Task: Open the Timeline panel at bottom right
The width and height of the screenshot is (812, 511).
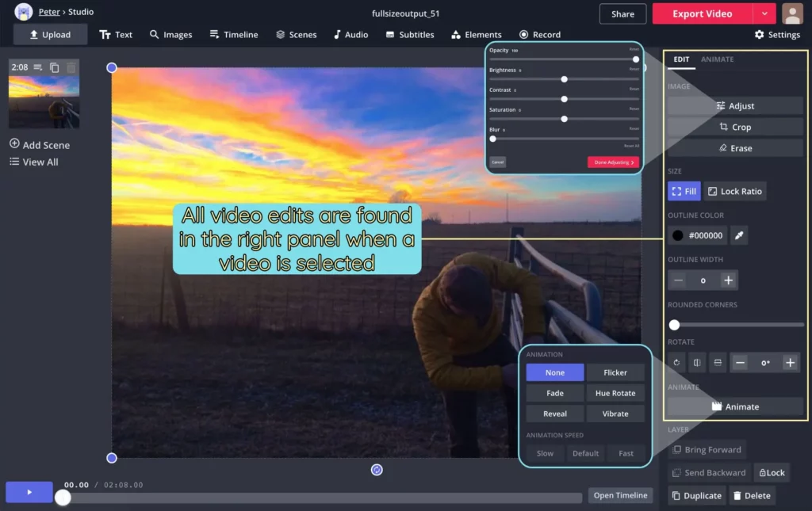Action: 620,495
